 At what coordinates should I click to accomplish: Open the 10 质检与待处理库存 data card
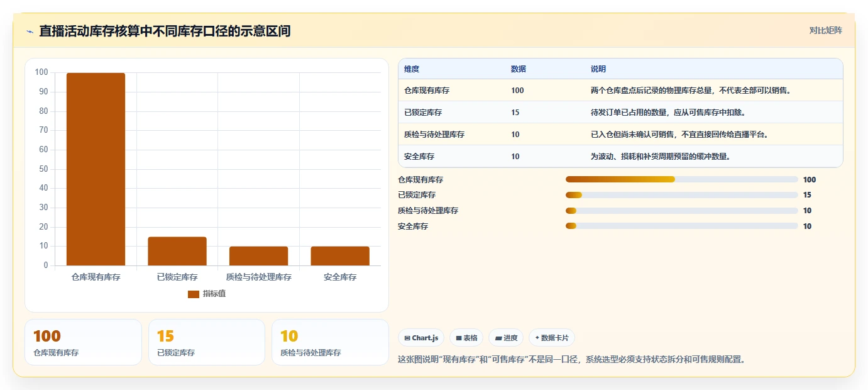click(330, 342)
